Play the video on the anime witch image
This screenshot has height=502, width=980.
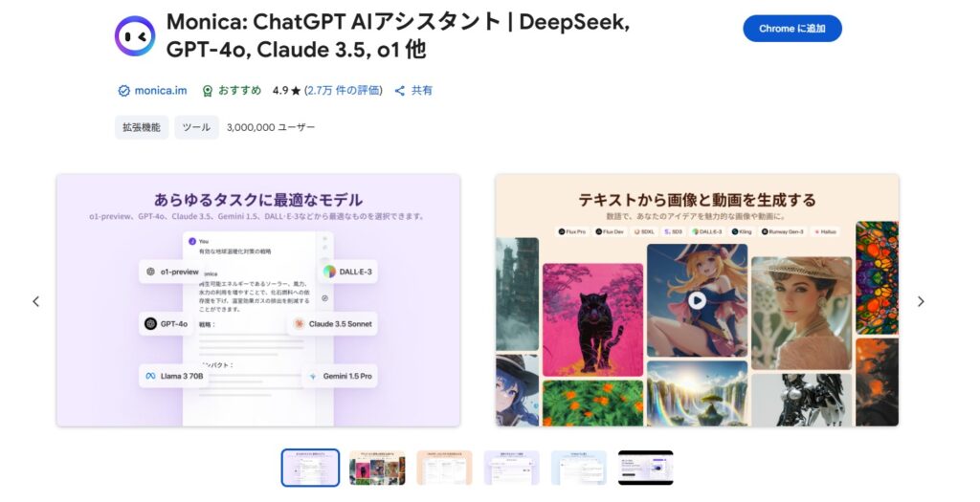pyautogui.click(x=697, y=300)
